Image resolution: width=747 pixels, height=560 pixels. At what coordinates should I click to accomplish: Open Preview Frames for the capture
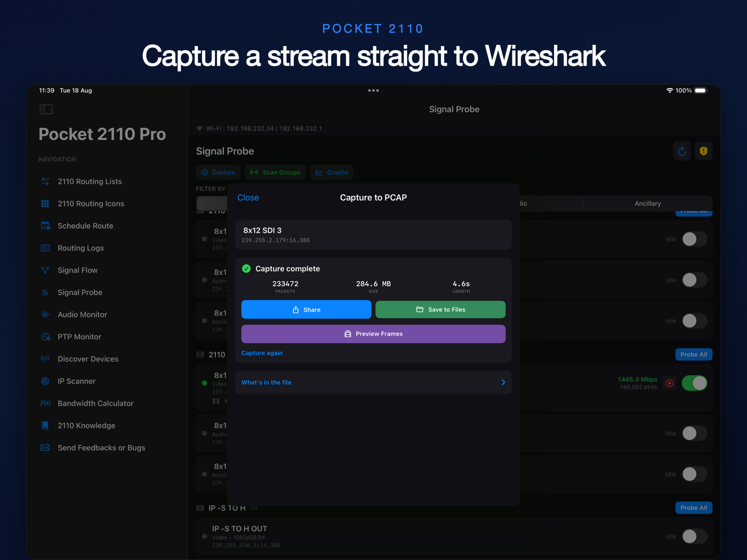pos(373,334)
